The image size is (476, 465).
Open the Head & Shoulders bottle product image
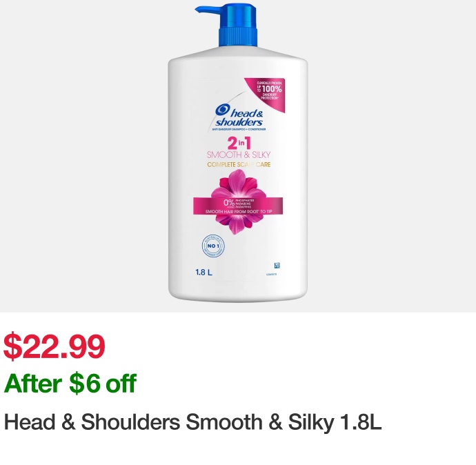(238, 153)
